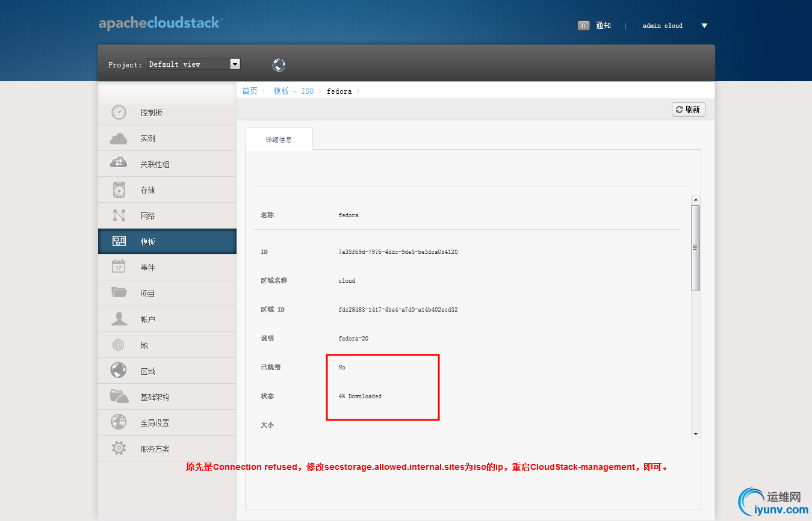
Task: Go to 服务方案 in the sidebar
Action: pyautogui.click(x=167, y=449)
